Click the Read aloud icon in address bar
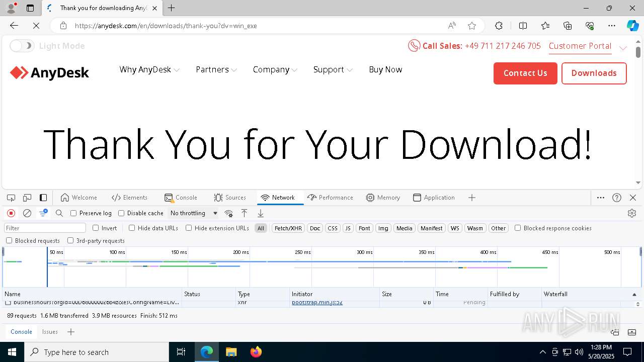This screenshot has height=362, width=644. click(452, 26)
